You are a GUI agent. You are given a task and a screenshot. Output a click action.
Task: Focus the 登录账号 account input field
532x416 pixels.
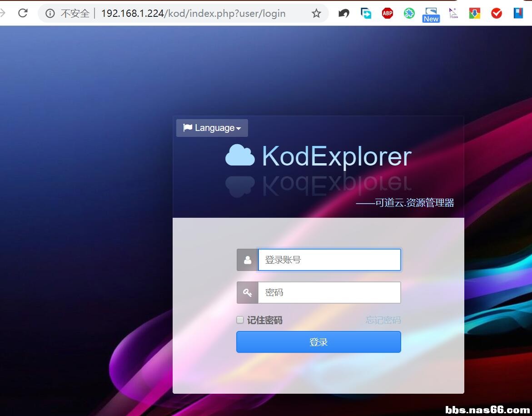329,260
